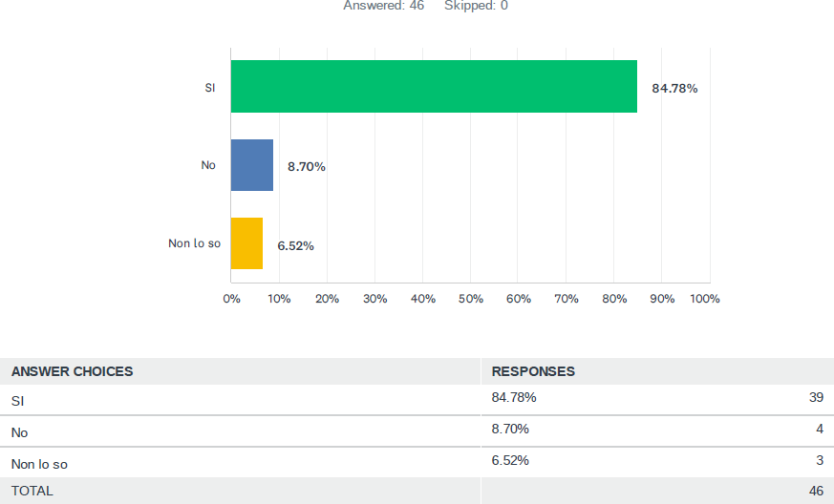Click the ANSWER CHOICES column header
The height and width of the screenshot is (504, 834).
pyautogui.click(x=73, y=371)
